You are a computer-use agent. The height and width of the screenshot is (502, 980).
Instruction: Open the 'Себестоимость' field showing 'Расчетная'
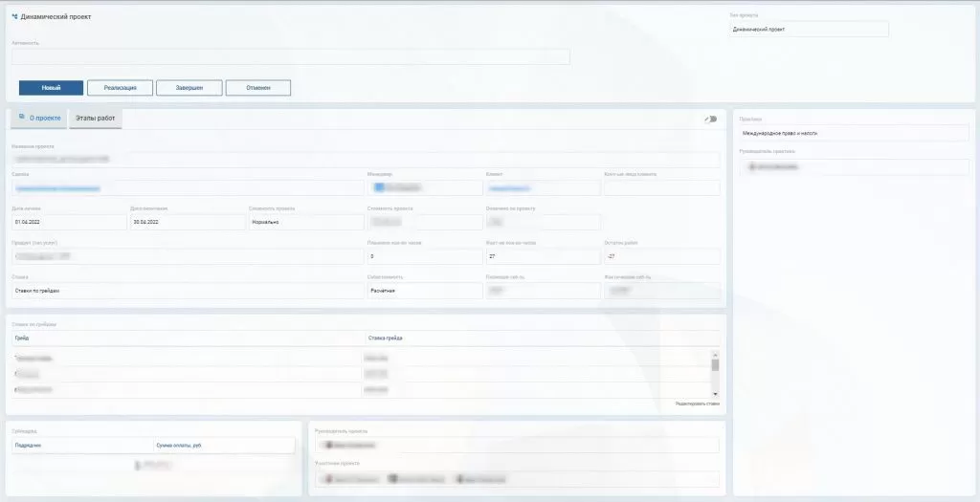tap(423, 291)
